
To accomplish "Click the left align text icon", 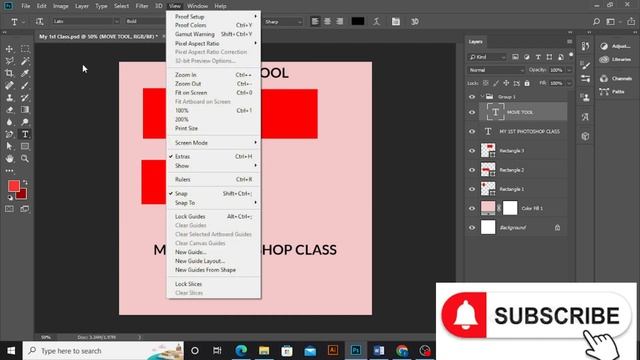I will point(315,22).
